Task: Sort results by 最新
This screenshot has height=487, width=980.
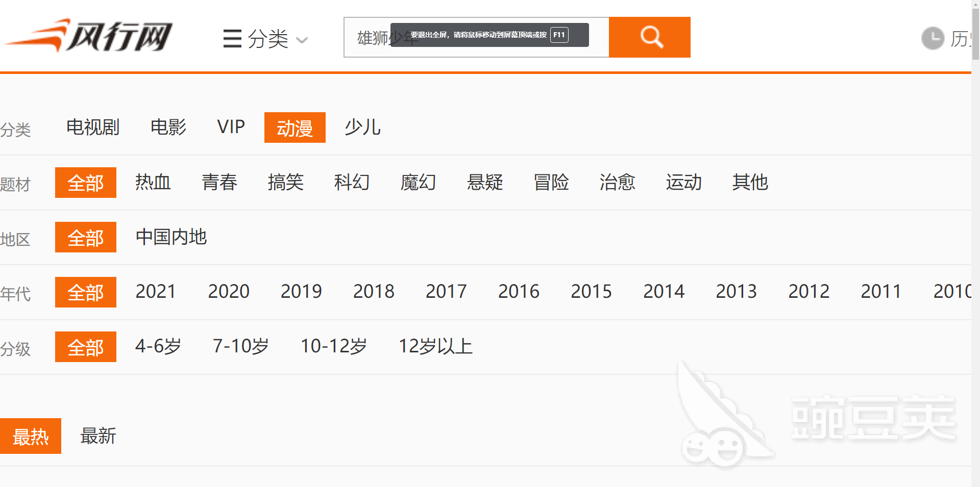Action: 99,436
